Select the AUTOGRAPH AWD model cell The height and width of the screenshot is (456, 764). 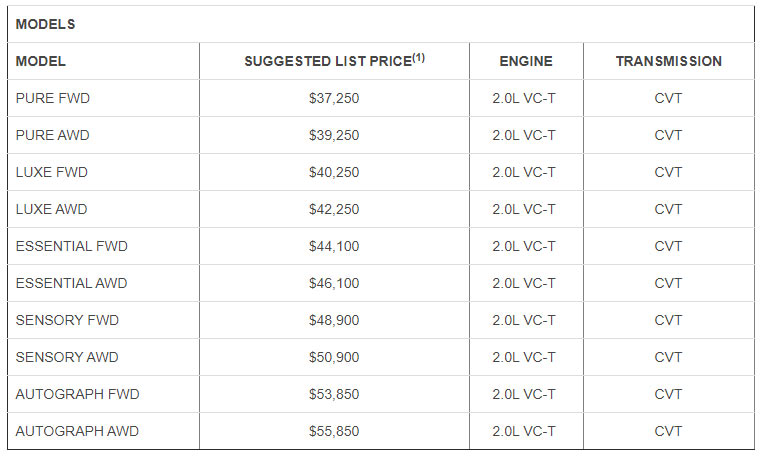[77, 431]
